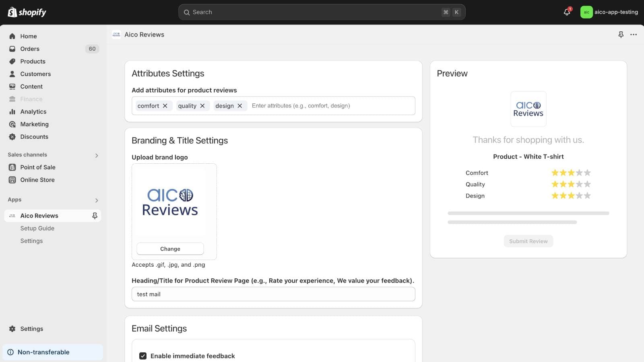Image resolution: width=644 pixels, height=362 pixels.
Task: Expand the Sales channels section
Action: tap(97, 155)
